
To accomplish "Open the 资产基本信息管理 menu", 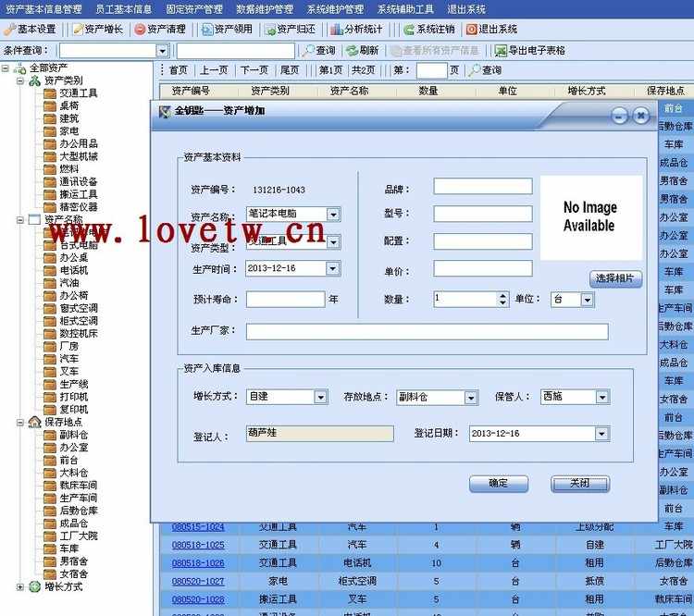I will click(43, 9).
